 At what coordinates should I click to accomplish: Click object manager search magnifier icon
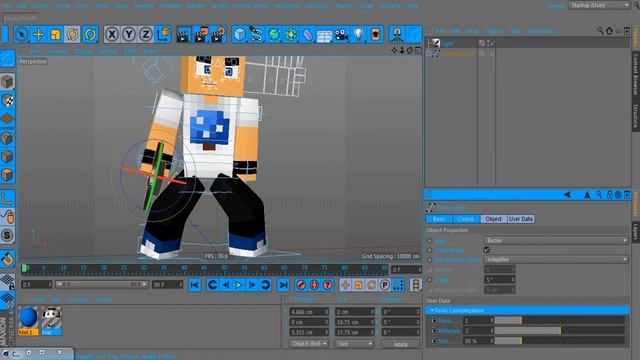pyautogui.click(x=600, y=31)
